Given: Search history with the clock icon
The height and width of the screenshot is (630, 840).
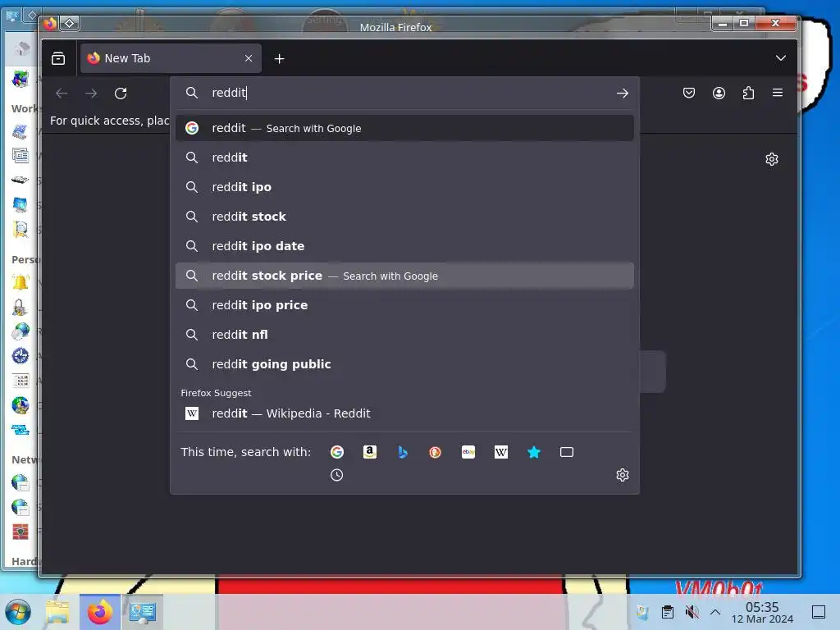Looking at the screenshot, I should click(336, 475).
